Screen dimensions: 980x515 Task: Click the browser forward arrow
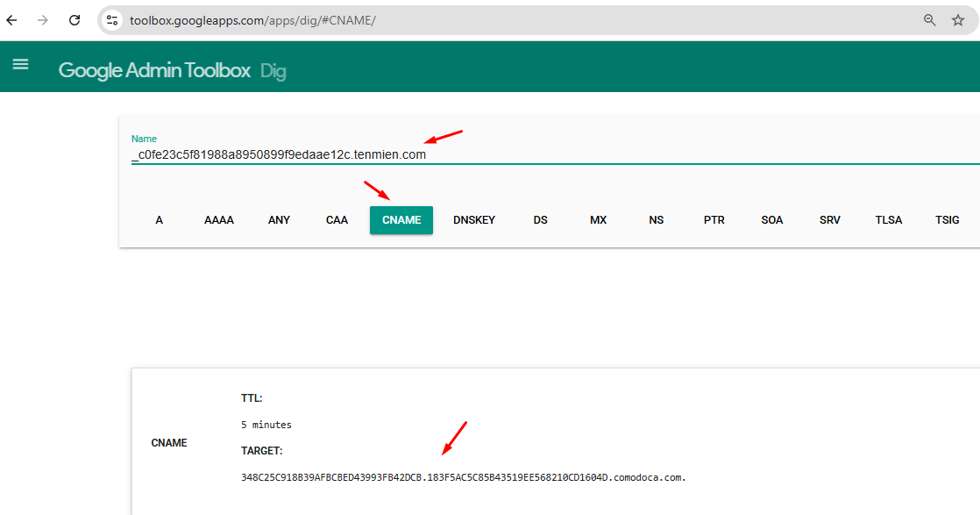coord(43,20)
